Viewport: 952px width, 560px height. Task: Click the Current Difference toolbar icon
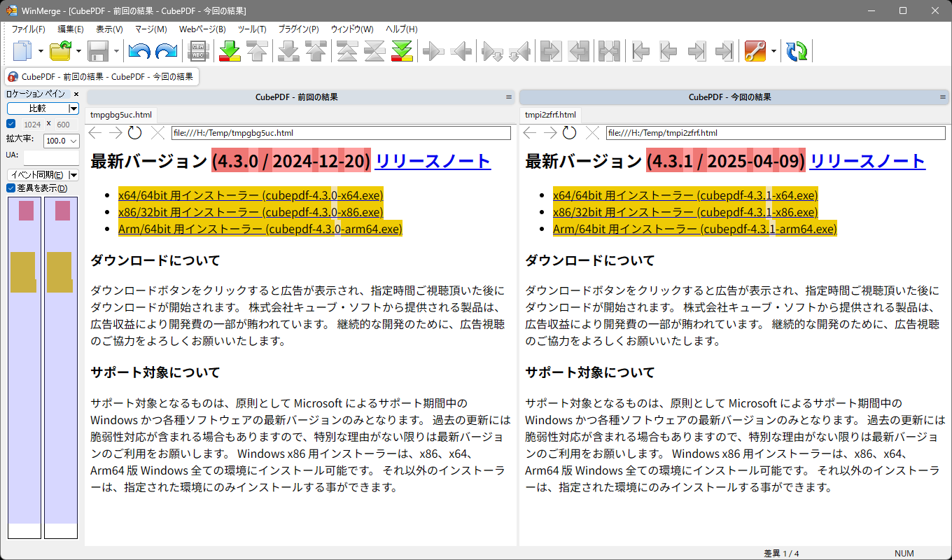[374, 51]
